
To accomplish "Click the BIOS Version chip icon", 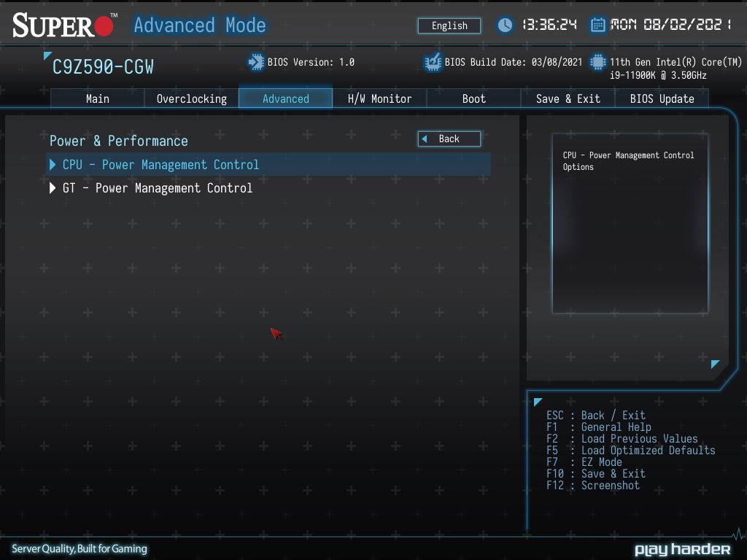I will tap(256, 63).
